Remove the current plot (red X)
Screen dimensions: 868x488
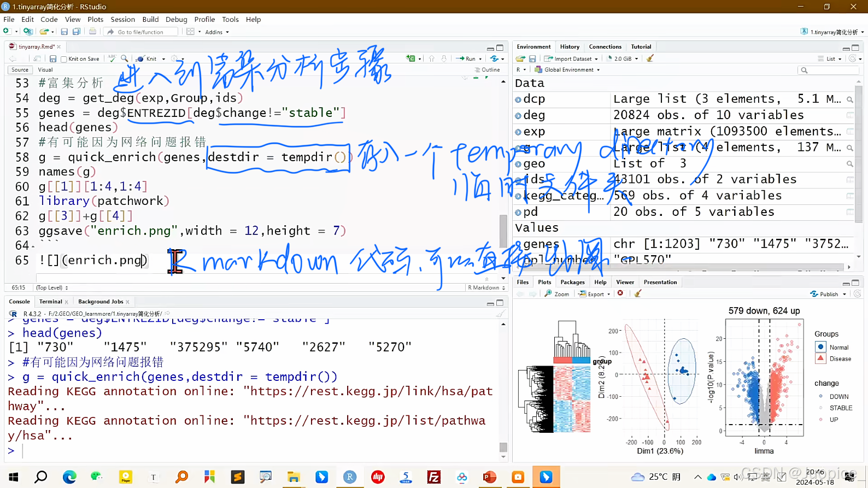(x=620, y=293)
